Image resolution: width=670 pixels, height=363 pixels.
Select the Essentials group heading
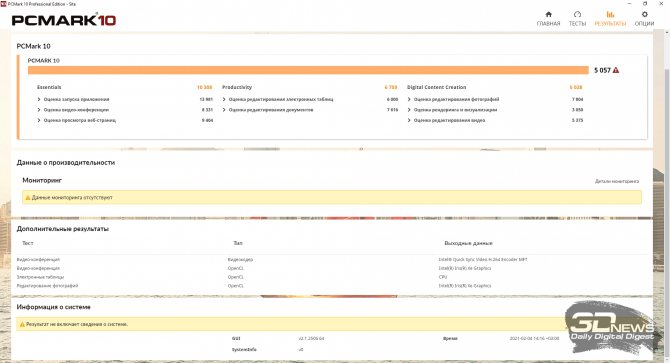click(49, 87)
